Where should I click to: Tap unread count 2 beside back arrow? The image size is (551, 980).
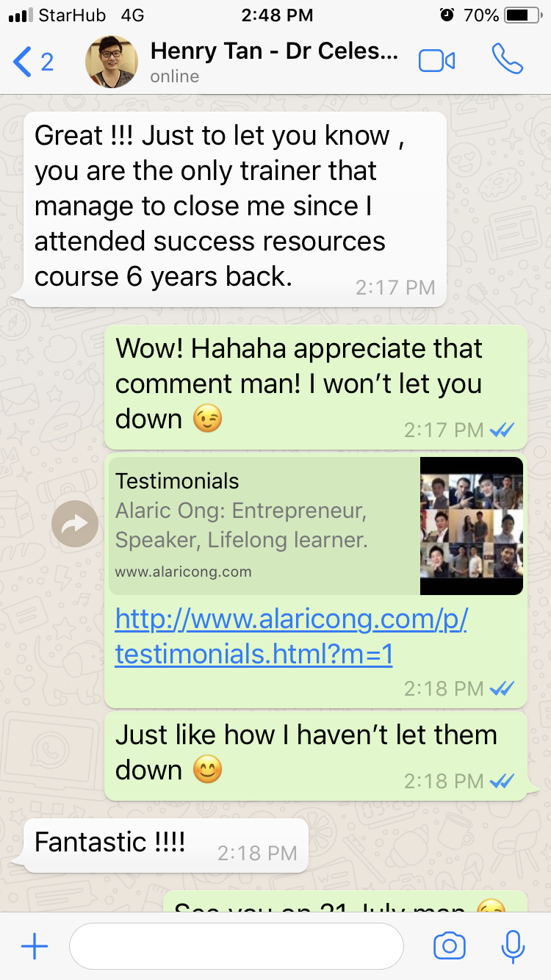click(x=47, y=62)
